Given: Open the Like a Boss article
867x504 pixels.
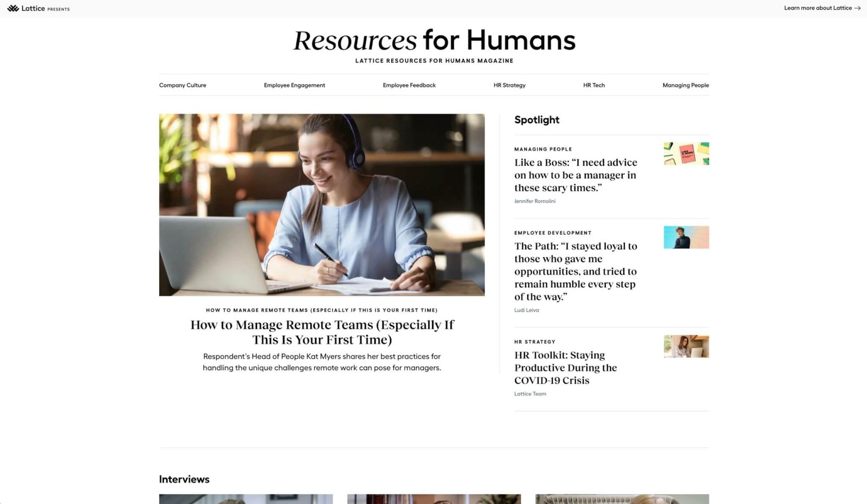Looking at the screenshot, I should point(575,175).
